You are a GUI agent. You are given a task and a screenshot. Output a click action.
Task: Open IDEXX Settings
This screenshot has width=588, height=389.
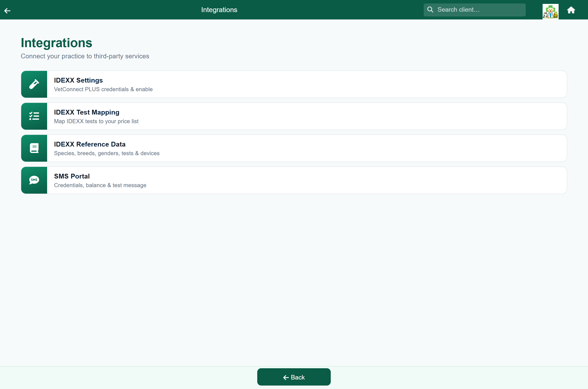[x=294, y=84]
